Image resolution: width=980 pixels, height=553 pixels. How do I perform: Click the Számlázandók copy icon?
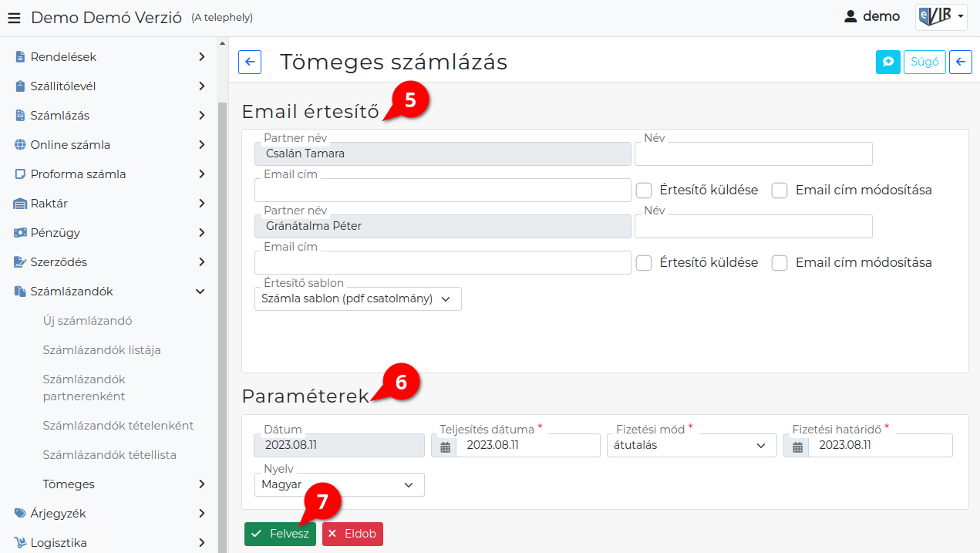20,292
